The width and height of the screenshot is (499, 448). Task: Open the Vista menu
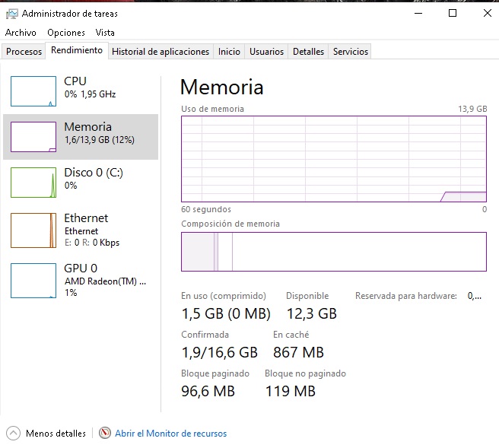click(x=105, y=33)
